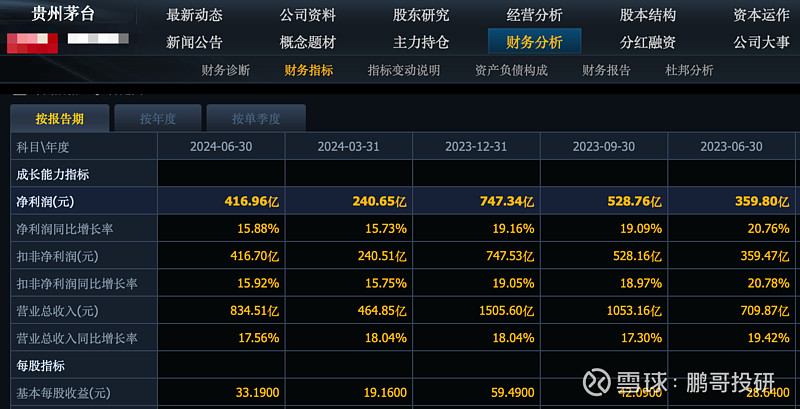Select the 成长能力指标 section row
This screenshot has height=409, width=800.
click(53, 174)
